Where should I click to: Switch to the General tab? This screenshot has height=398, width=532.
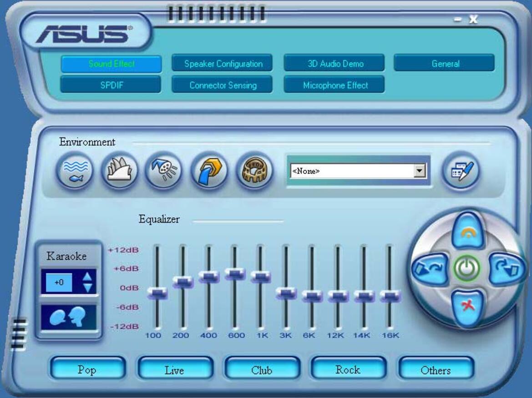point(445,63)
